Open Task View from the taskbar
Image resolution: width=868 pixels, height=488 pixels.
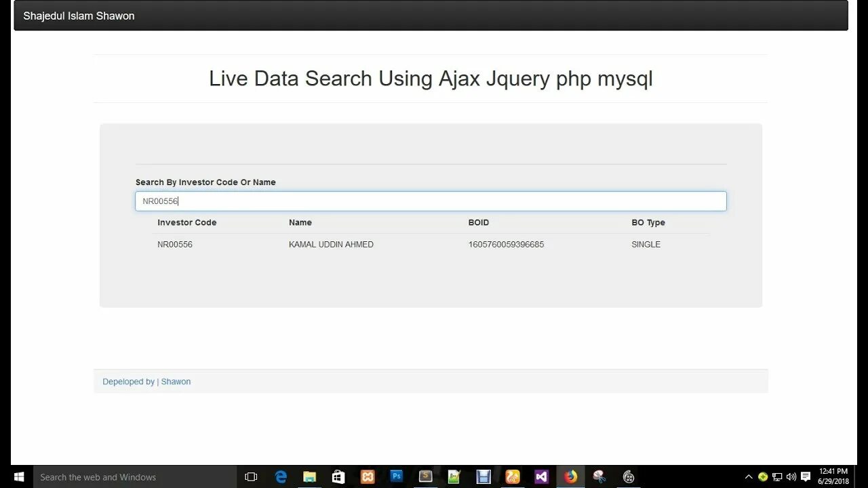(x=251, y=476)
